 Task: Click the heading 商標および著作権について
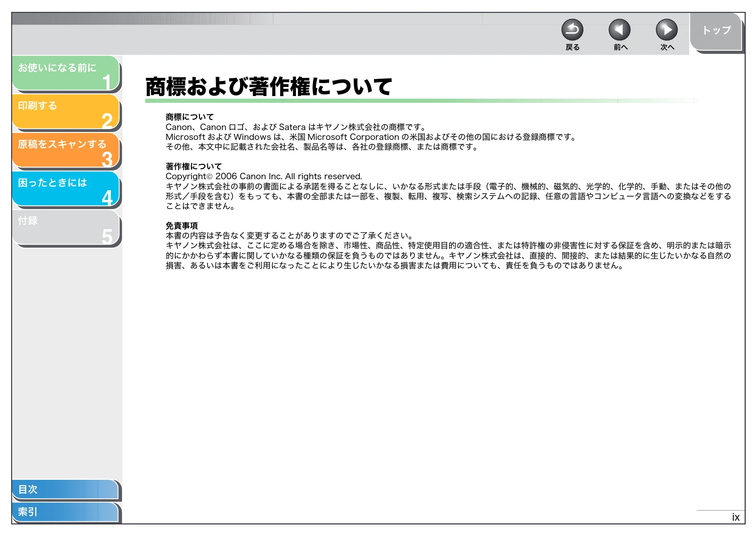pos(269,87)
